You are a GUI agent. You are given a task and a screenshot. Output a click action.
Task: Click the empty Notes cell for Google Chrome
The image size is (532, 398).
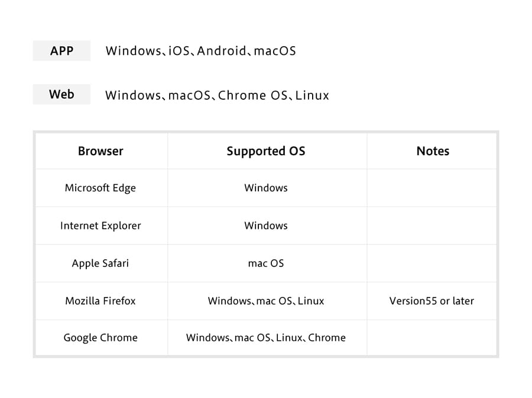click(432, 338)
